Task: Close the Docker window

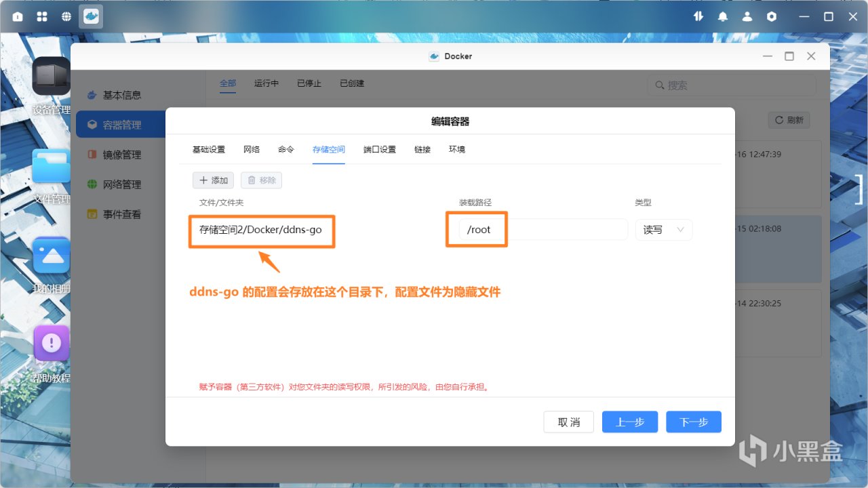Action: click(x=811, y=56)
